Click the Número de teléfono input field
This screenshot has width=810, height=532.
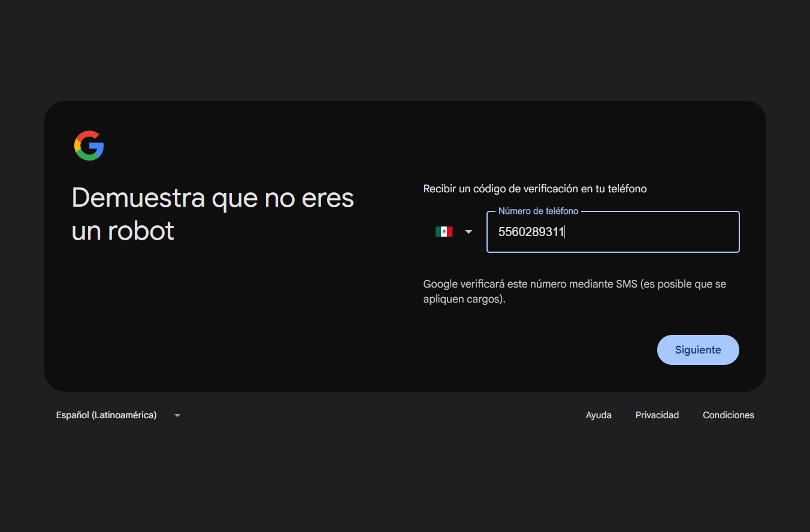click(x=613, y=232)
